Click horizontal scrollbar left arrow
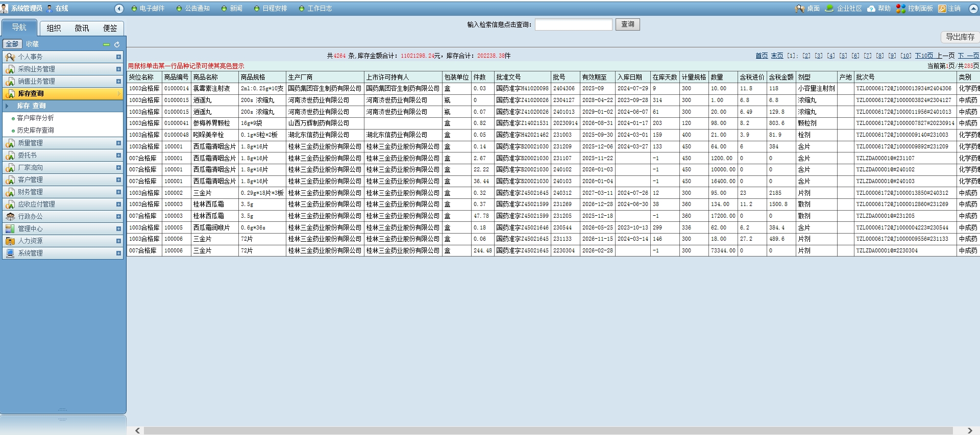980x435 pixels. pyautogui.click(x=137, y=431)
